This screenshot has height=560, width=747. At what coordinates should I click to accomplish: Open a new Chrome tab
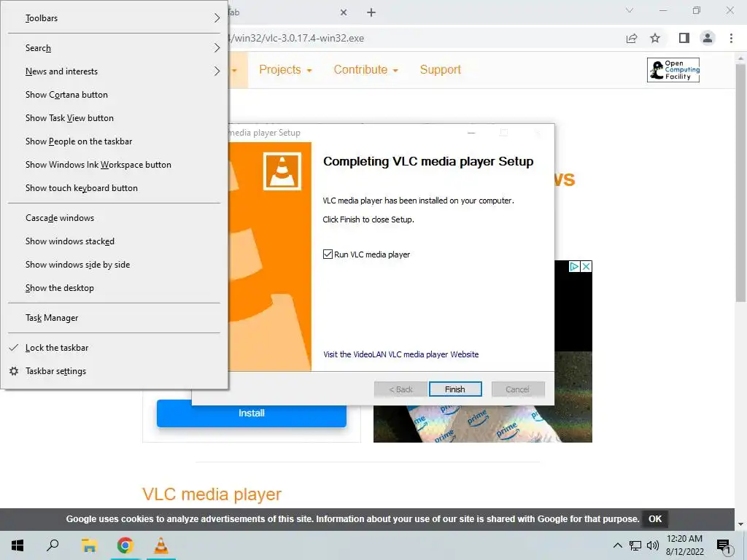click(371, 12)
